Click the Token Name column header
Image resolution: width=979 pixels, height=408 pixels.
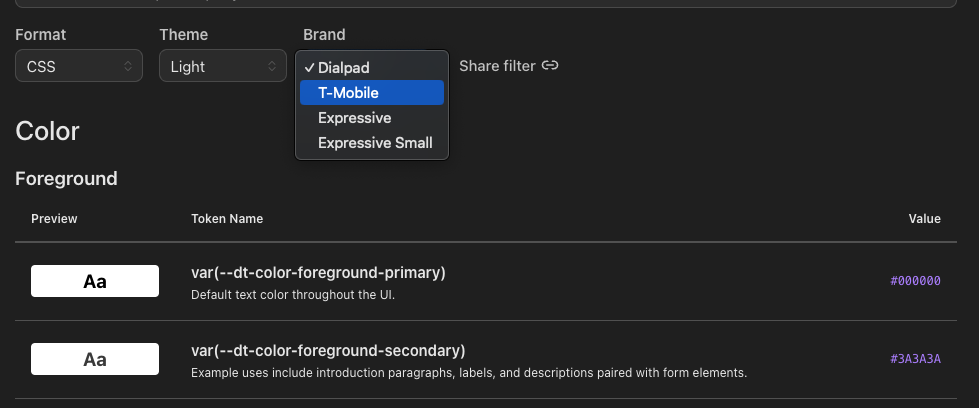tap(227, 219)
